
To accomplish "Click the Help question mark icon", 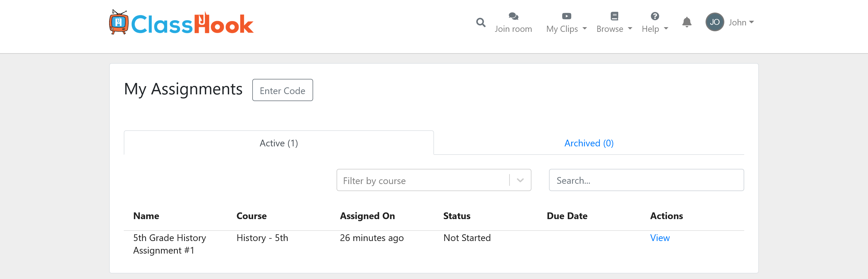I will (x=654, y=16).
